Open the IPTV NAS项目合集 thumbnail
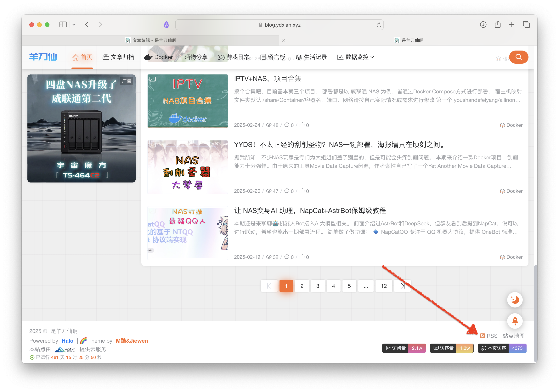 click(x=188, y=101)
